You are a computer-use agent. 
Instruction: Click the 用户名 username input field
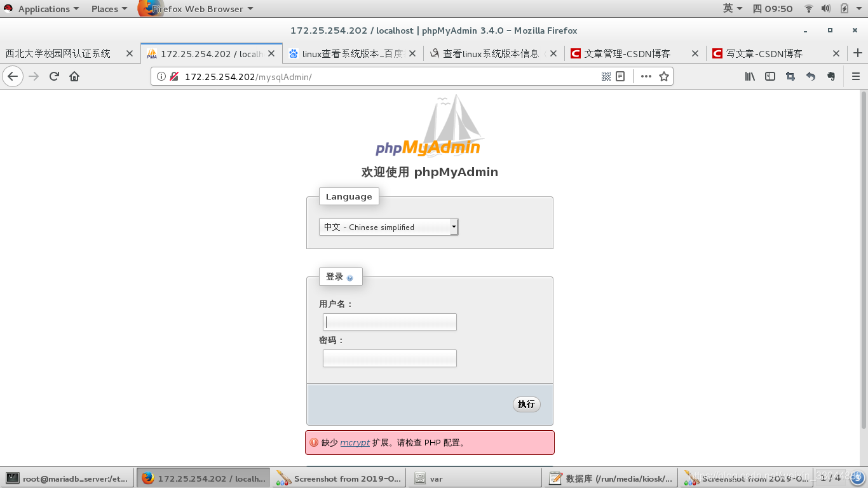(x=390, y=322)
